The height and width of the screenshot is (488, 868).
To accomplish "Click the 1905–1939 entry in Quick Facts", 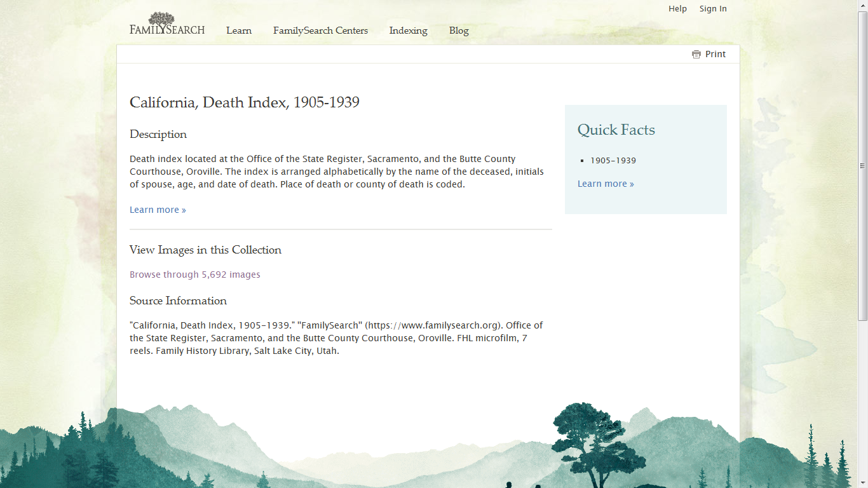I will point(613,161).
